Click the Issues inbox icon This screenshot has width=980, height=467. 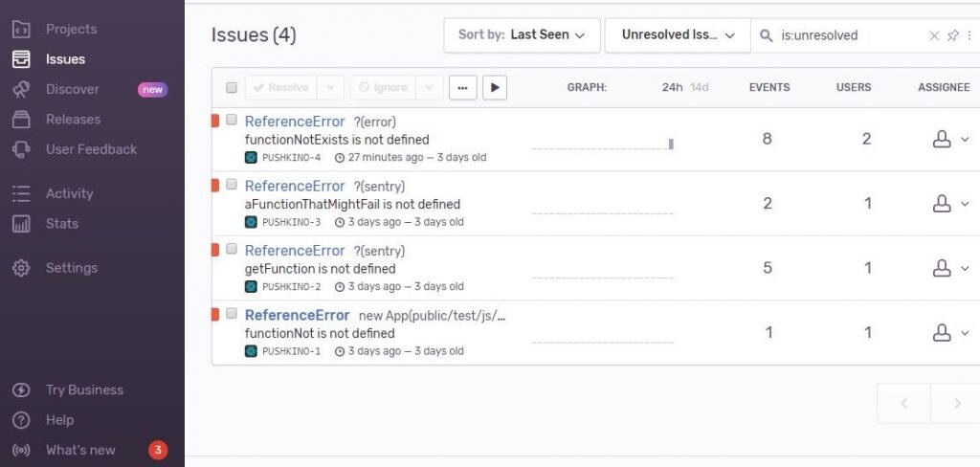pyautogui.click(x=21, y=58)
